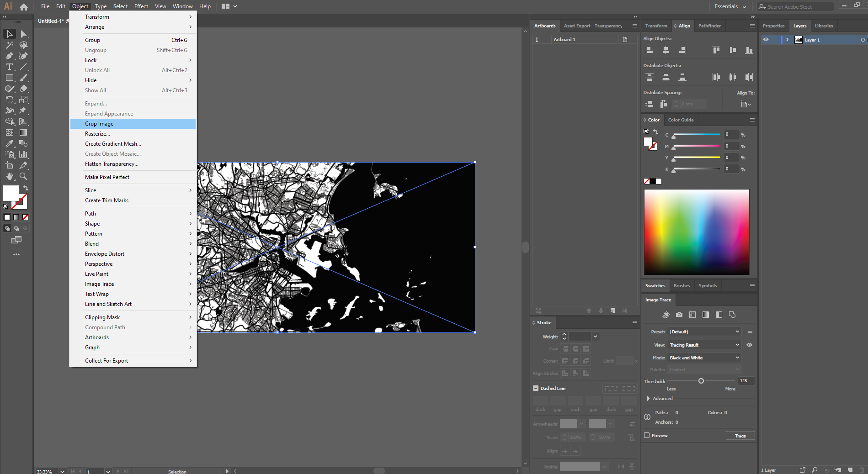
Task: Open the Mode dropdown showing Black and White
Action: click(x=704, y=357)
